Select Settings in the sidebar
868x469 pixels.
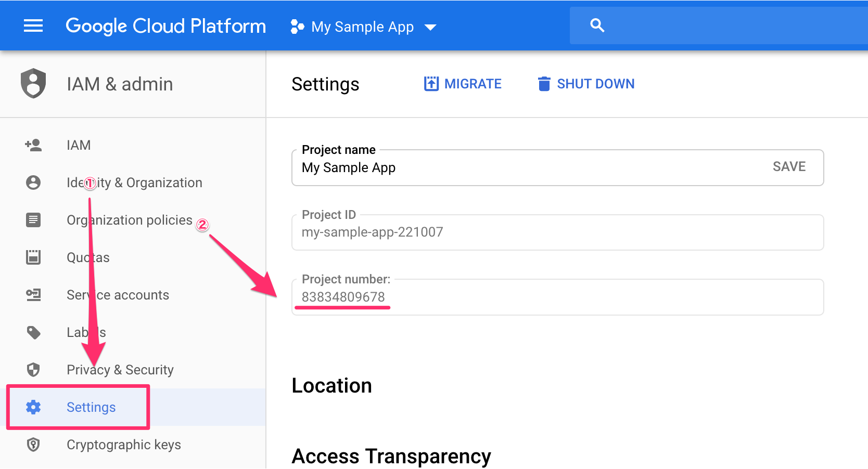click(x=133, y=407)
